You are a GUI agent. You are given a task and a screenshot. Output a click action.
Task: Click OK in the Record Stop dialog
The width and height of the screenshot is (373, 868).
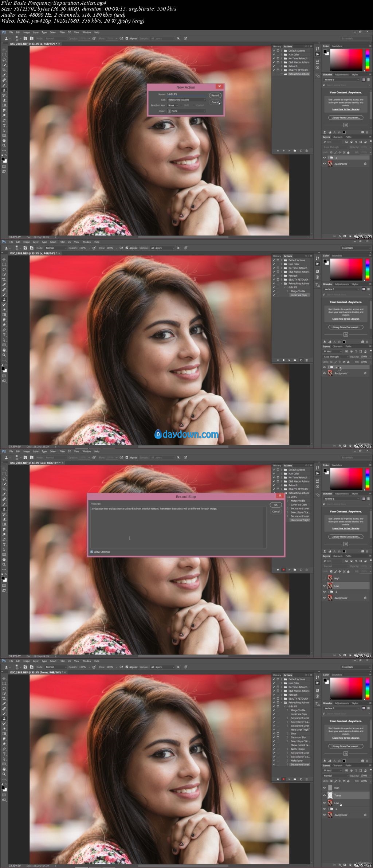point(276,505)
